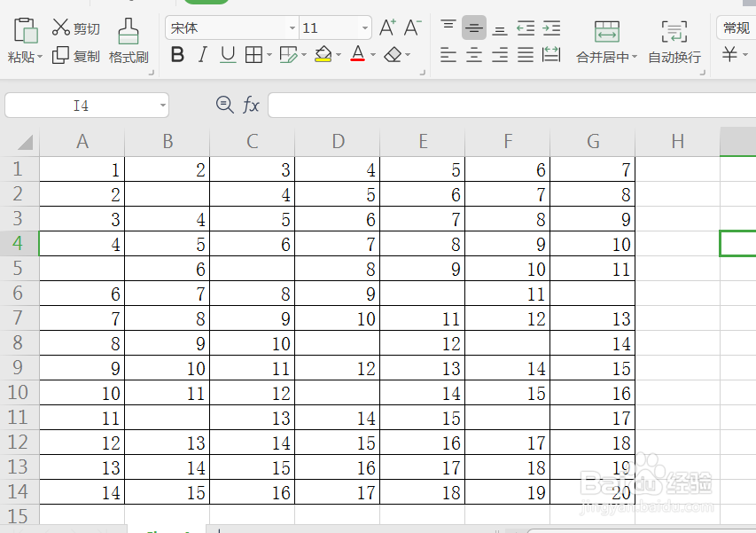Toggle Auto Wrap (自动换行)
Screen dimensions: 756x533
(x=674, y=43)
